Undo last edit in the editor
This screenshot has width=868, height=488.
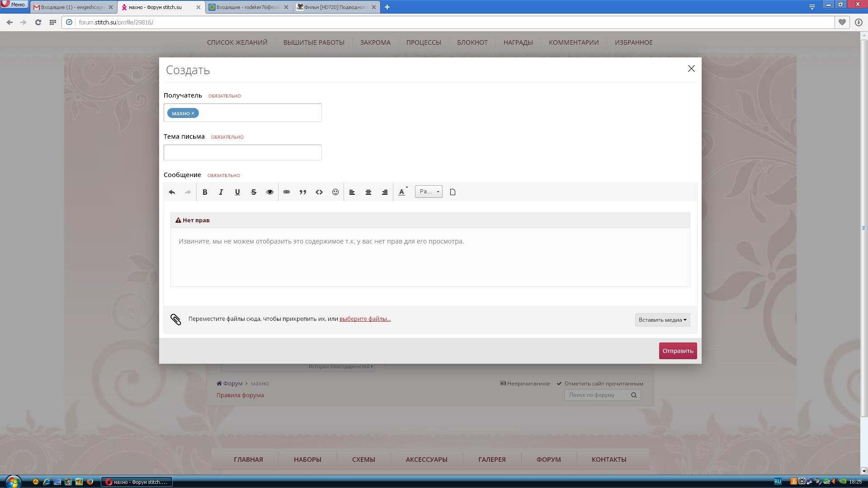click(172, 192)
